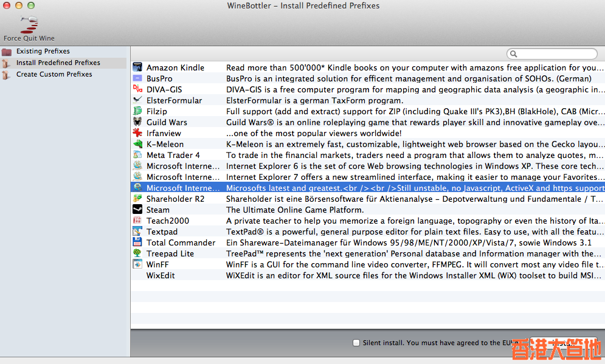This screenshot has height=364, width=605.
Task: Click the "Microsofts latest and greatest" description
Action: (x=415, y=188)
